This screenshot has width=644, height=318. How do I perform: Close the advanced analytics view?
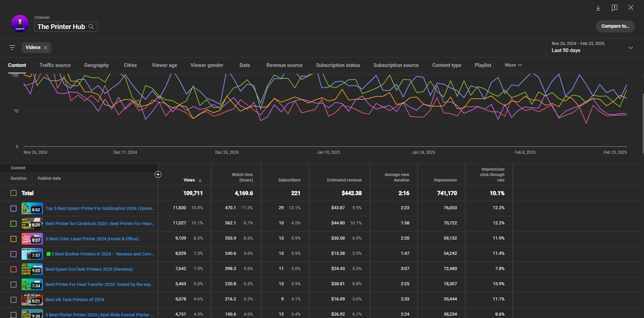coord(630,7)
